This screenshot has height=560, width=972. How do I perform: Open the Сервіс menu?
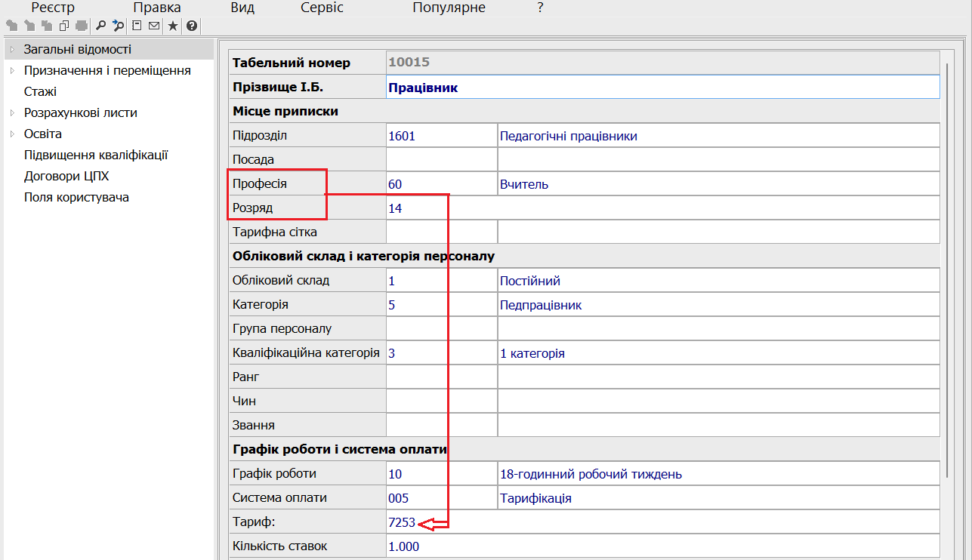[x=322, y=8]
